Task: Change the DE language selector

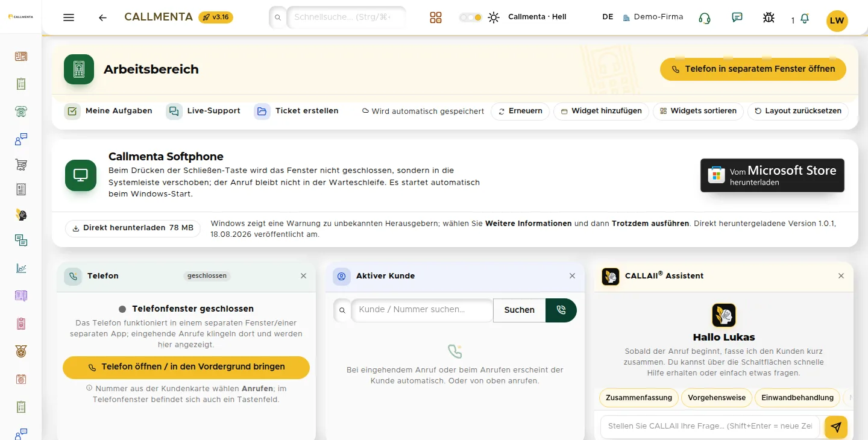Action: point(608,17)
